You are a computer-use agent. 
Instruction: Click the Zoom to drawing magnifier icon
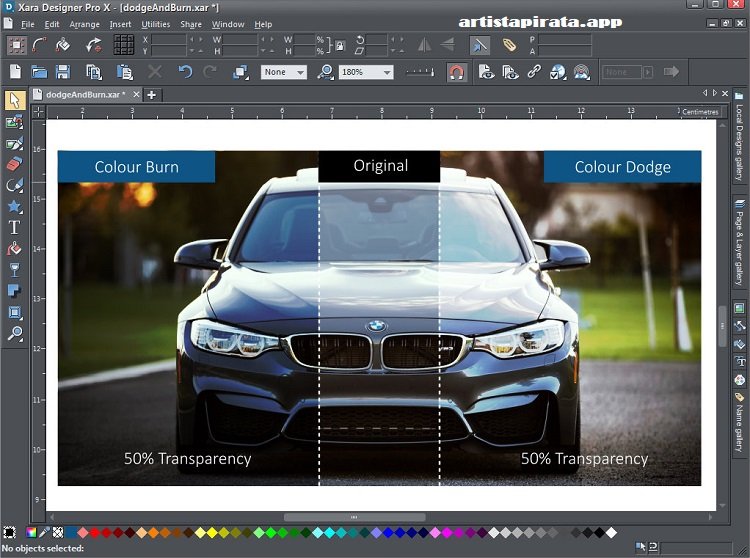[326, 72]
